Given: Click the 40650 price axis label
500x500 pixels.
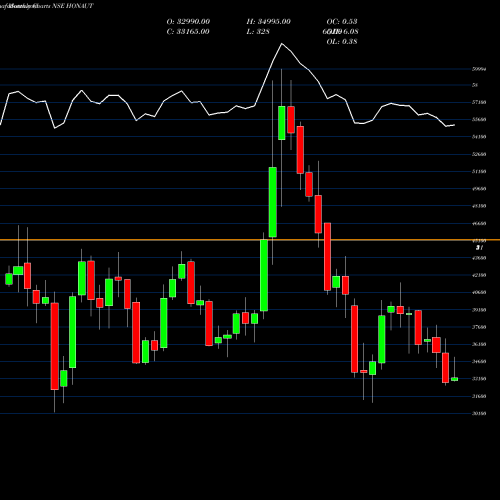Looking at the screenshot, I should point(479,292).
